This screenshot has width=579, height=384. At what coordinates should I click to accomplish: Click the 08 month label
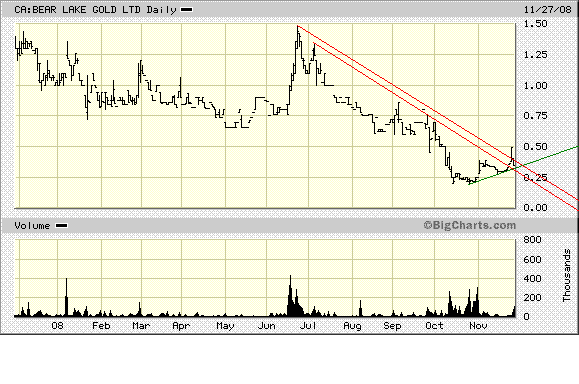pos(57,326)
